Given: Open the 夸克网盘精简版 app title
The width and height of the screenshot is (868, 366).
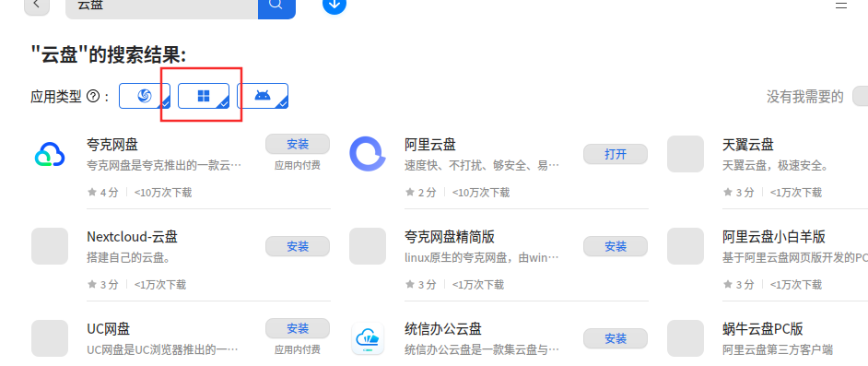Looking at the screenshot, I should [x=450, y=237].
